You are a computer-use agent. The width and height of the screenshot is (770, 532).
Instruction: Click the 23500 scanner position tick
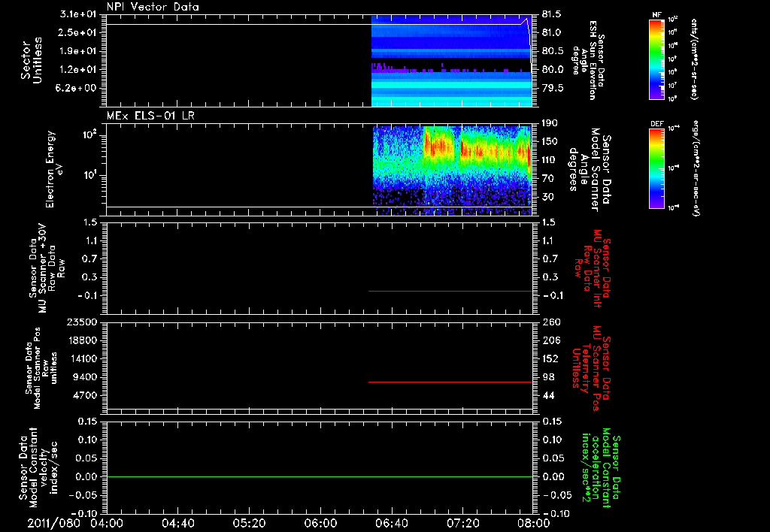point(81,322)
